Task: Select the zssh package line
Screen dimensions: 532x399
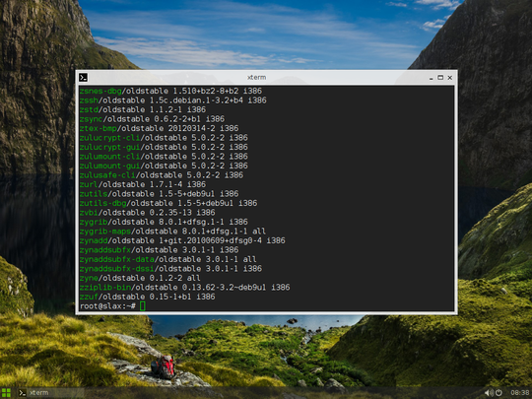Action: (173, 100)
